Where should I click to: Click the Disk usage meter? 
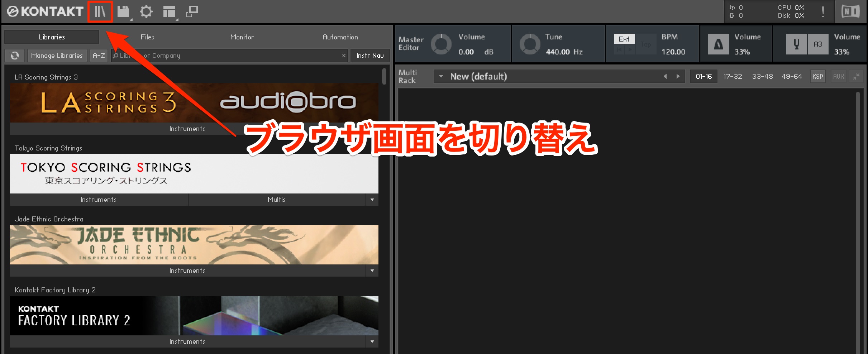click(791, 15)
